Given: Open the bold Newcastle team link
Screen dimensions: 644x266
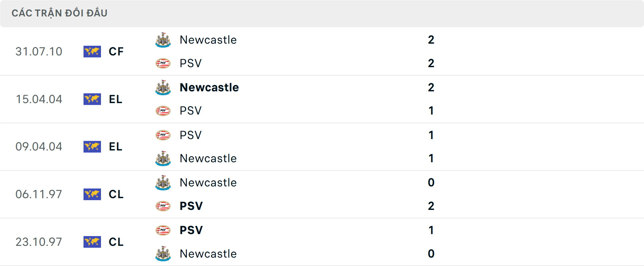Looking at the screenshot, I should [209, 87].
